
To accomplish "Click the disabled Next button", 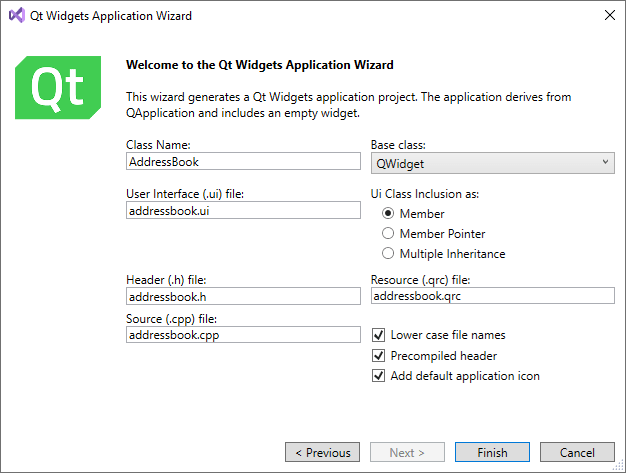I will tap(407, 452).
